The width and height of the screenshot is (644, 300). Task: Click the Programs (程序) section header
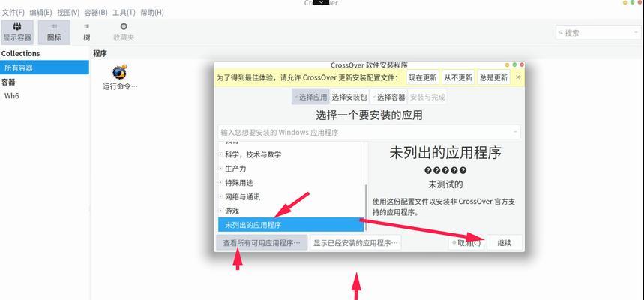point(100,53)
